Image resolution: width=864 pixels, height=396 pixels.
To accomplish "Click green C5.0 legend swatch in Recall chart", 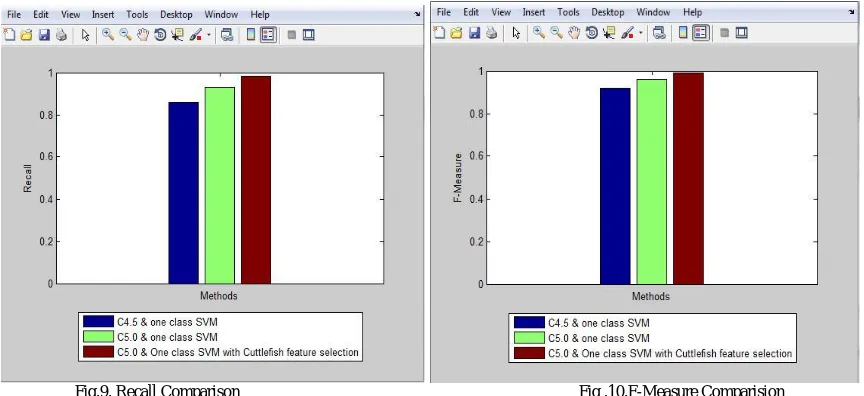I will point(99,337).
